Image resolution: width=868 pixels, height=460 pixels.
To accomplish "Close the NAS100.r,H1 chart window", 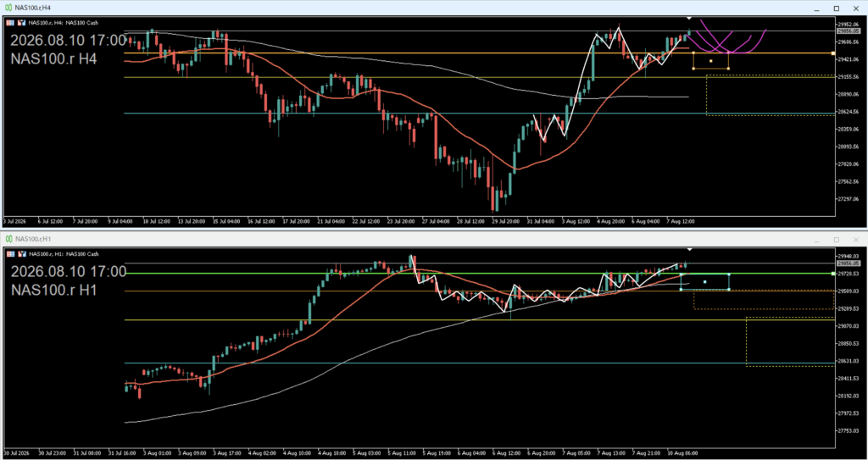I will [856, 239].
